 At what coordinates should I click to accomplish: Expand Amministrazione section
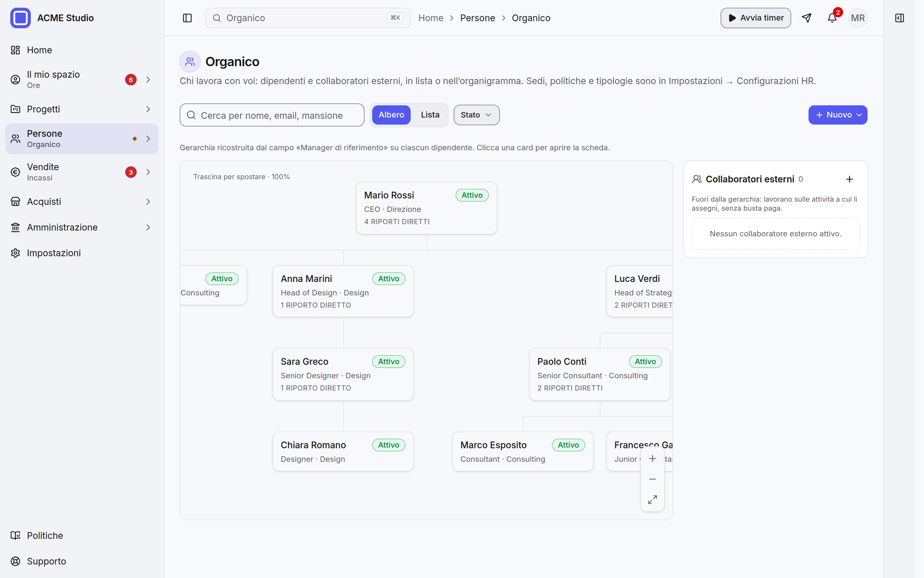pos(148,227)
